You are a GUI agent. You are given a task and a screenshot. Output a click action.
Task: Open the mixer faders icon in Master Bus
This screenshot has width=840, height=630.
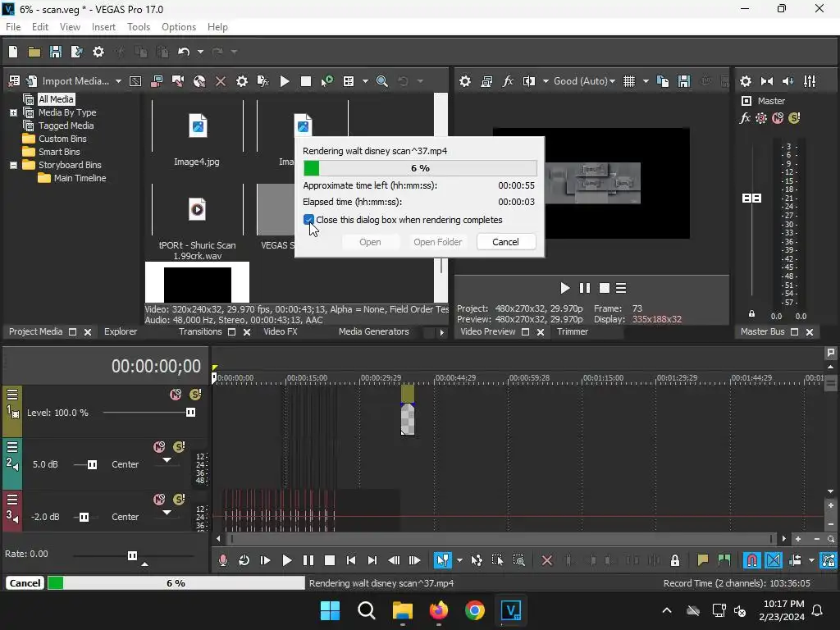(810, 81)
